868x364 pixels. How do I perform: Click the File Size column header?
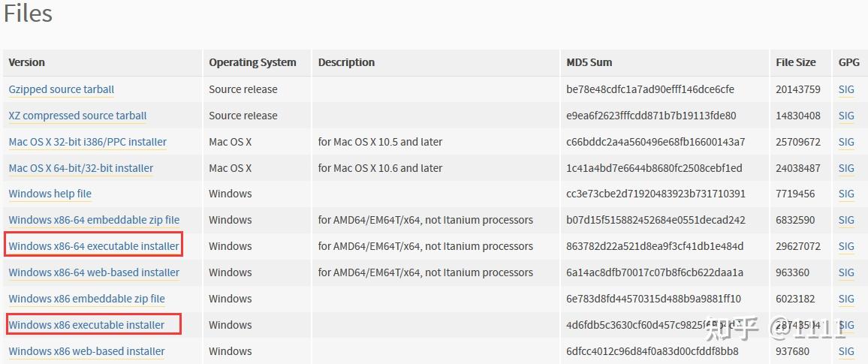[795, 62]
